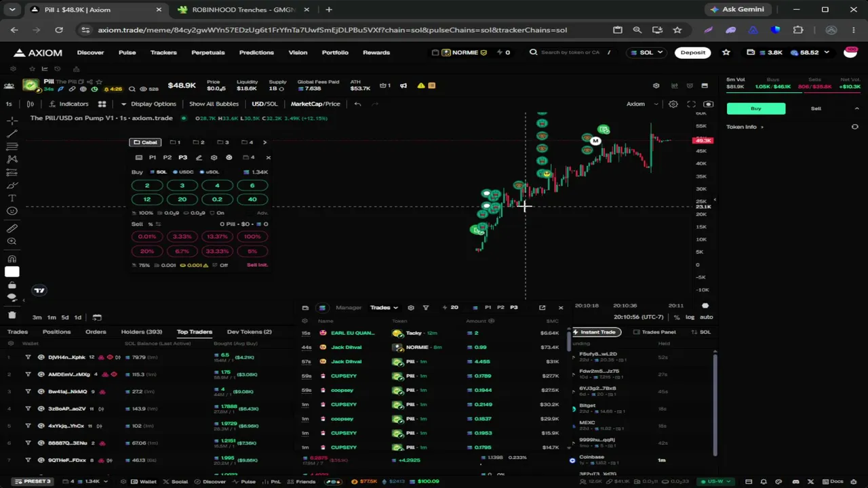Screen dimensions: 868x488
Task: Open the watchlist star in top bar
Action: (x=726, y=52)
